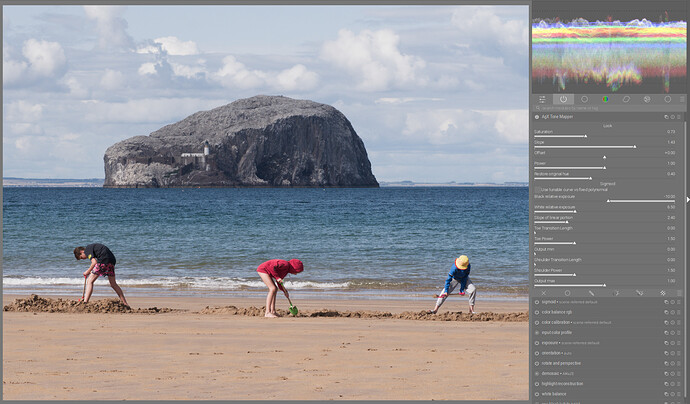Toggle the orientation module on/off
This screenshot has height=404, width=690.
point(536,353)
